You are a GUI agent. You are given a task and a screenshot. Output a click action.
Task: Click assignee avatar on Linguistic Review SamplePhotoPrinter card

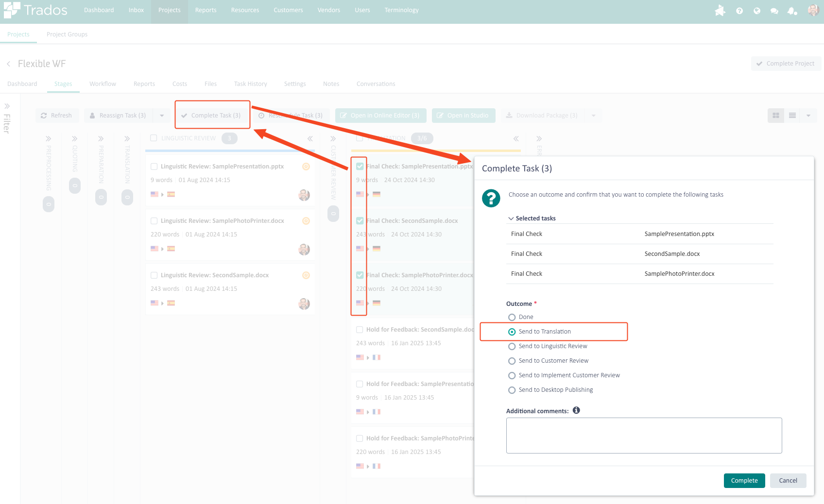[304, 249]
